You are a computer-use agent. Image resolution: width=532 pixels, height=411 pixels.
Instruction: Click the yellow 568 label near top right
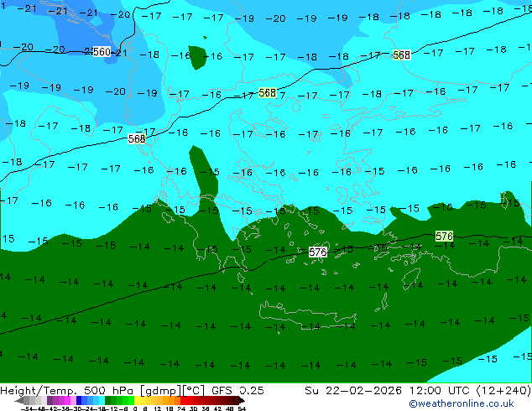401,55
